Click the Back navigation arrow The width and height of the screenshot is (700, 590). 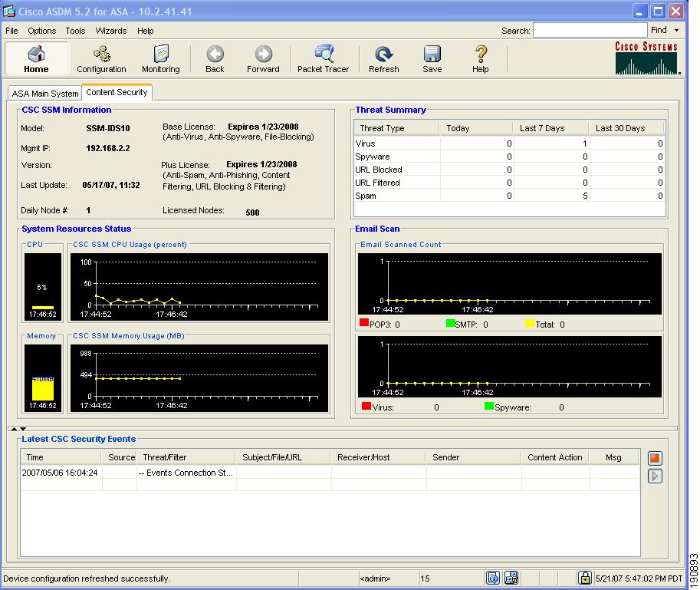215,58
